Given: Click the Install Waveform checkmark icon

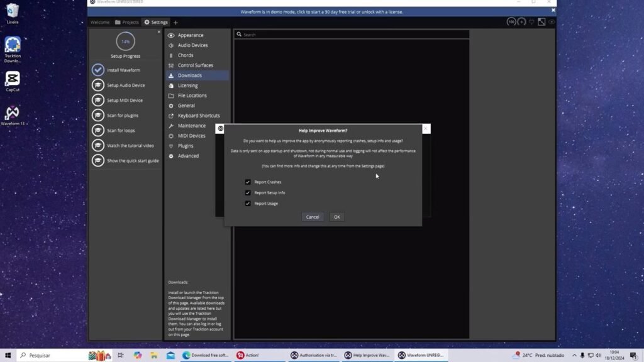Looking at the screenshot, I should 97,70.
